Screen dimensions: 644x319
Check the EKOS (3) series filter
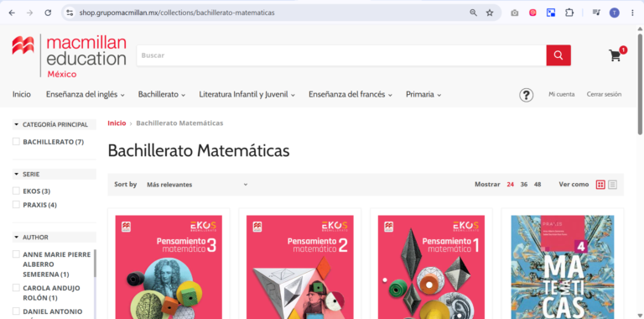(16, 191)
